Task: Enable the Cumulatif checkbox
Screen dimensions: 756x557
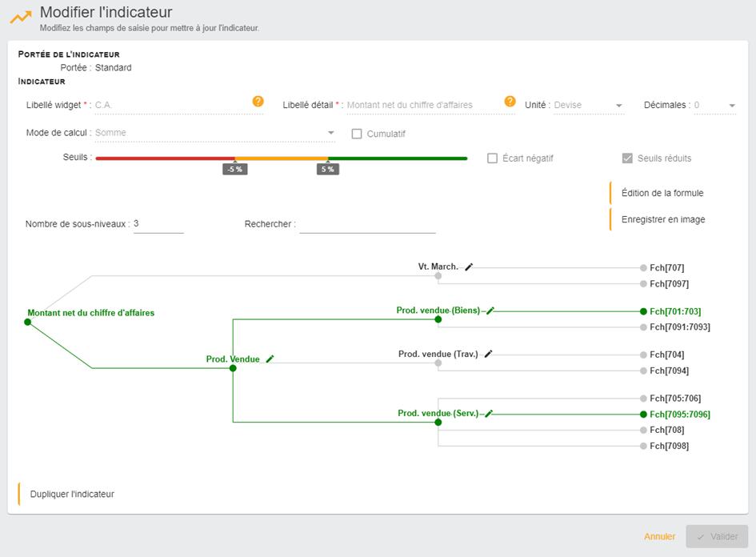Action: (357, 134)
